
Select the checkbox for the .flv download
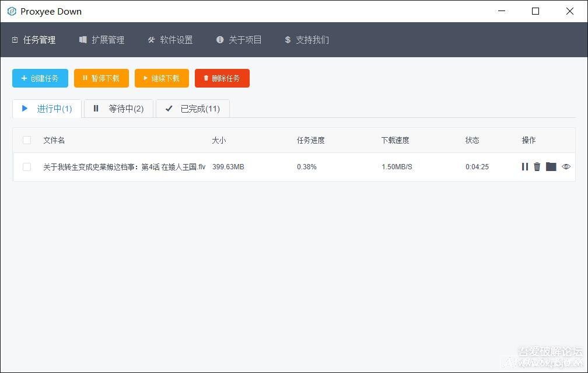(27, 167)
